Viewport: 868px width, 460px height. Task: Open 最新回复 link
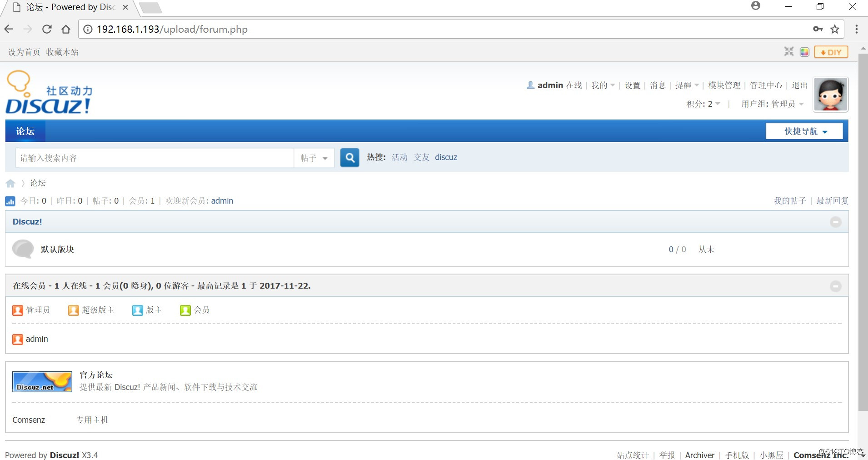[x=833, y=201]
